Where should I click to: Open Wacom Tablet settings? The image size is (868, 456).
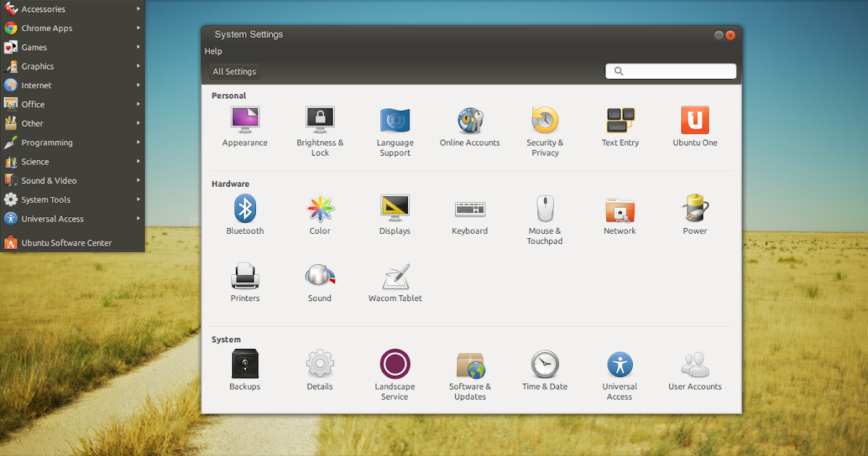coord(395,283)
